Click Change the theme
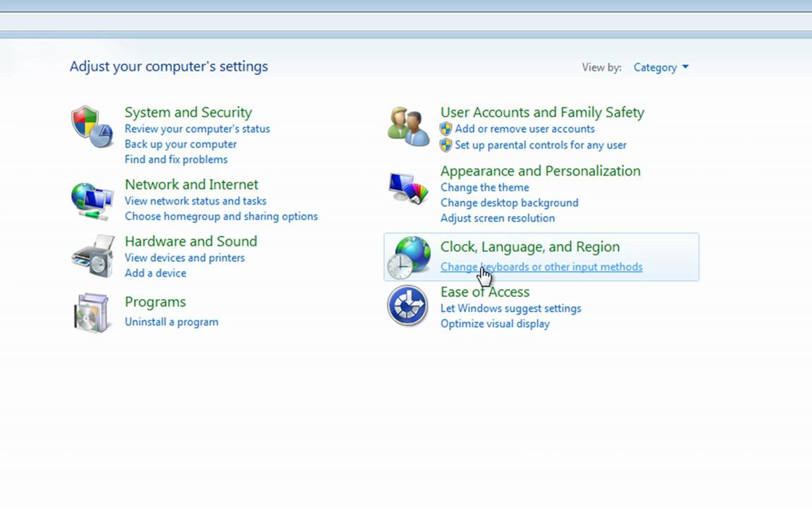 tap(485, 188)
